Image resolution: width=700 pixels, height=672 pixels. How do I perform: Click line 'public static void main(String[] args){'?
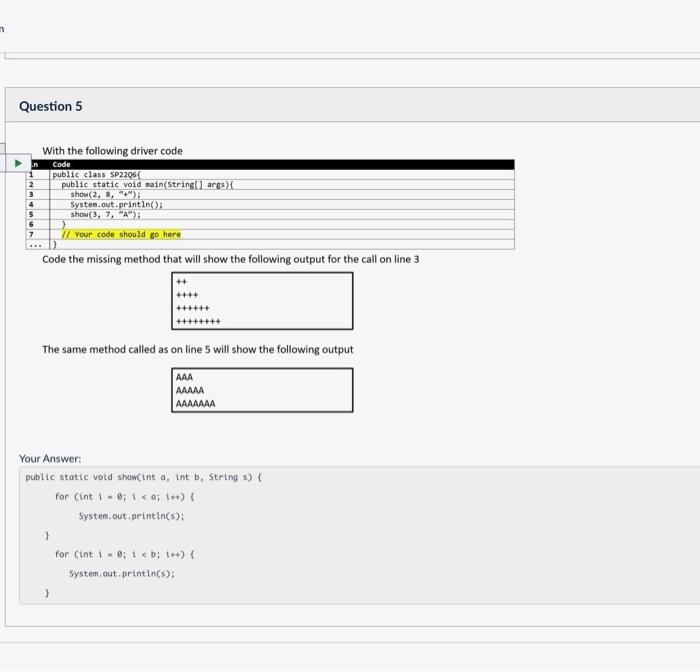pos(147,184)
